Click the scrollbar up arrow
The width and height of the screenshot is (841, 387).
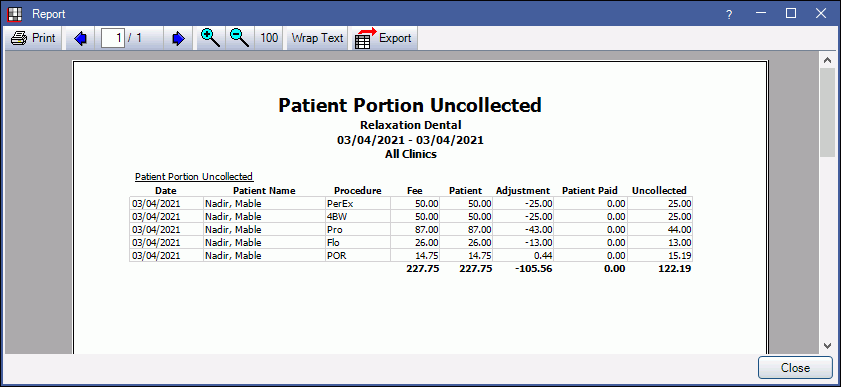(826, 60)
